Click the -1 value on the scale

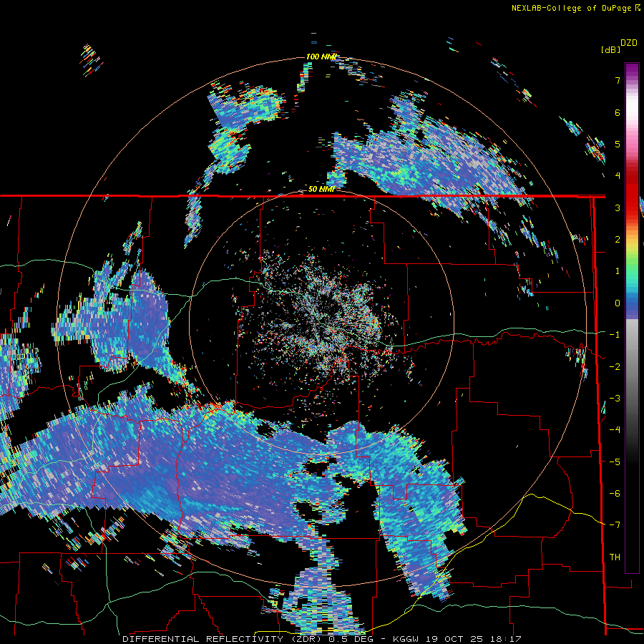615,335
